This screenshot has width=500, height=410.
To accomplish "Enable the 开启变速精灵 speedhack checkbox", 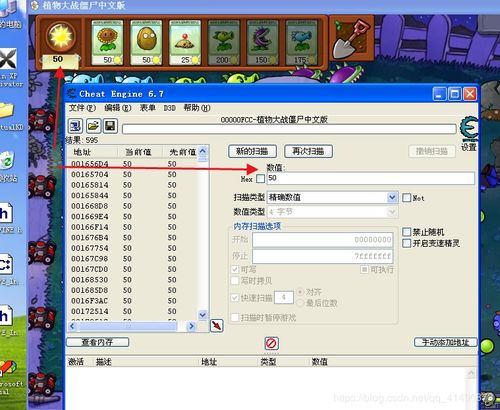I will [x=406, y=243].
